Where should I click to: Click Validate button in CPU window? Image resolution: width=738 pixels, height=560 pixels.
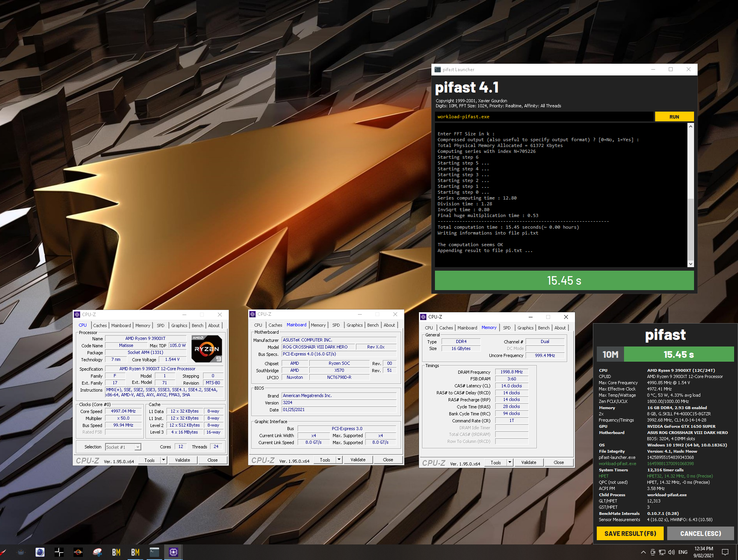tap(182, 460)
